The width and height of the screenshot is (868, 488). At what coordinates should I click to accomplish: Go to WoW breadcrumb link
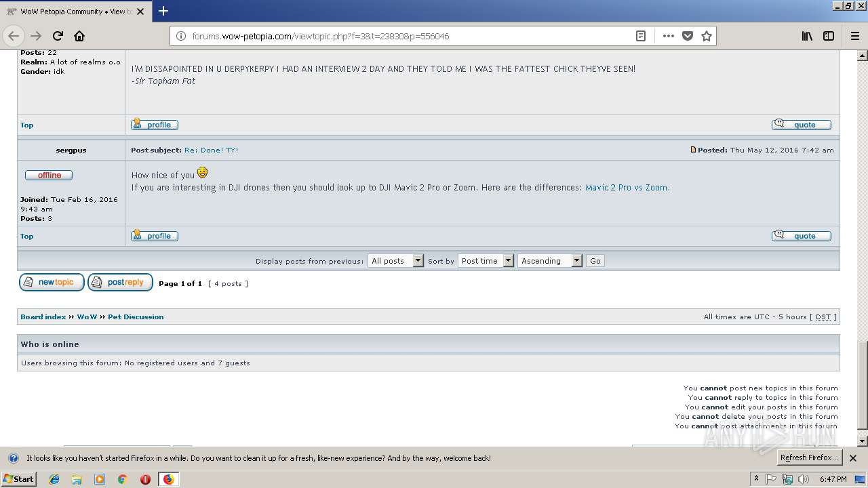click(x=87, y=317)
